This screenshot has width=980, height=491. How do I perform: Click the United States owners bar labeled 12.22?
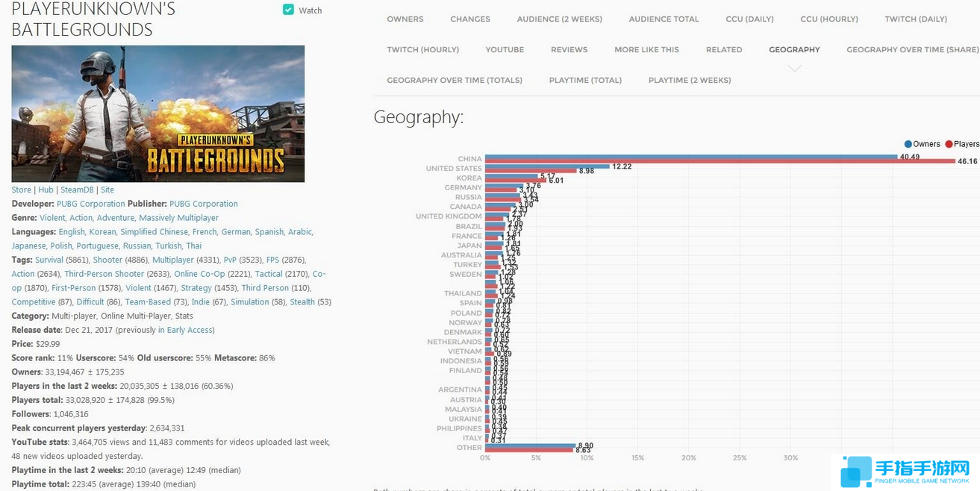pos(547,166)
